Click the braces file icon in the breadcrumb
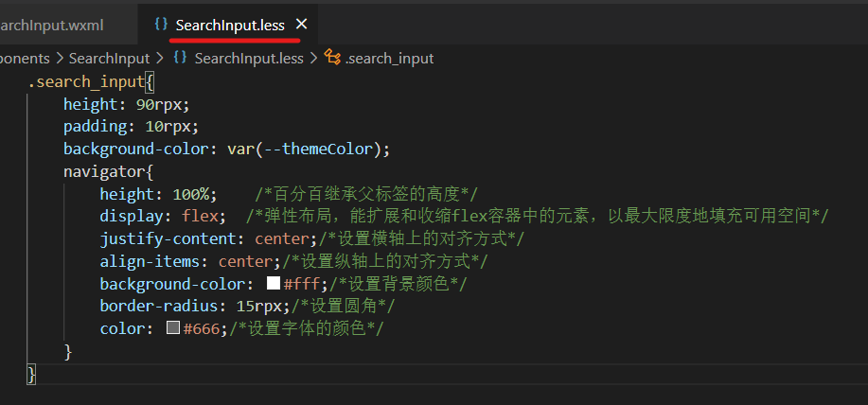This screenshot has width=868, height=405. pos(179,58)
